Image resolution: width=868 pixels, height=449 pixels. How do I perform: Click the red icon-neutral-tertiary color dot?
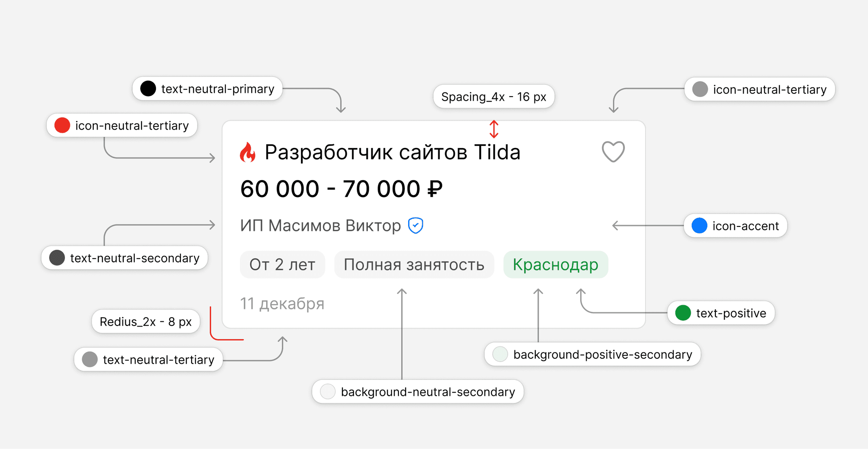coord(62,125)
